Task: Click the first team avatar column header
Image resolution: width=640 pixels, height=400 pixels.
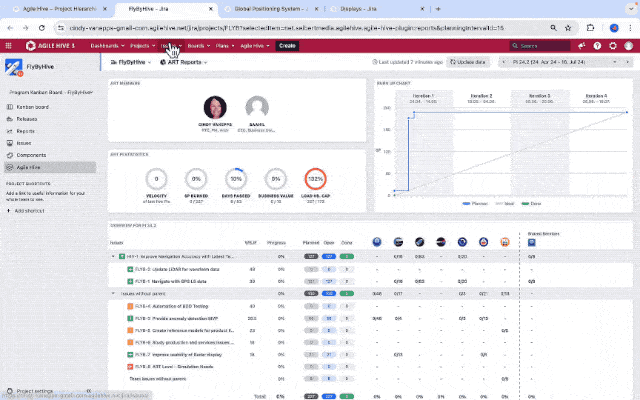Action: 377,242
